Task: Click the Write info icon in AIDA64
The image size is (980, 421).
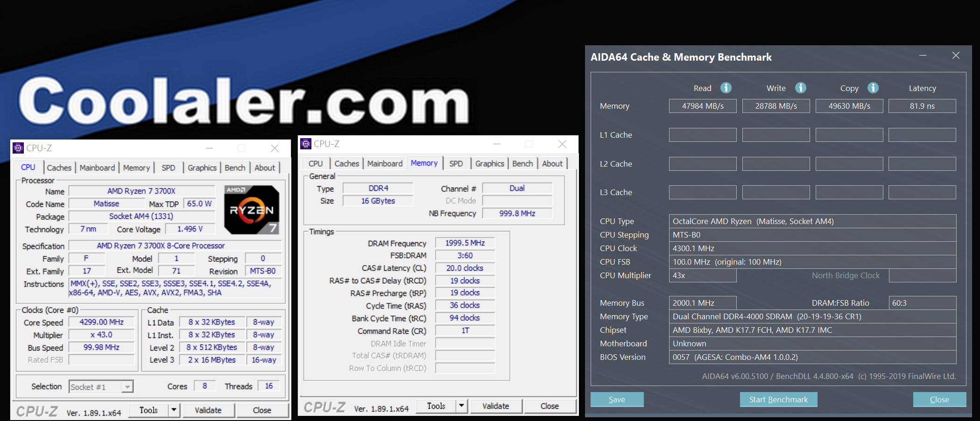Action: pos(801,88)
